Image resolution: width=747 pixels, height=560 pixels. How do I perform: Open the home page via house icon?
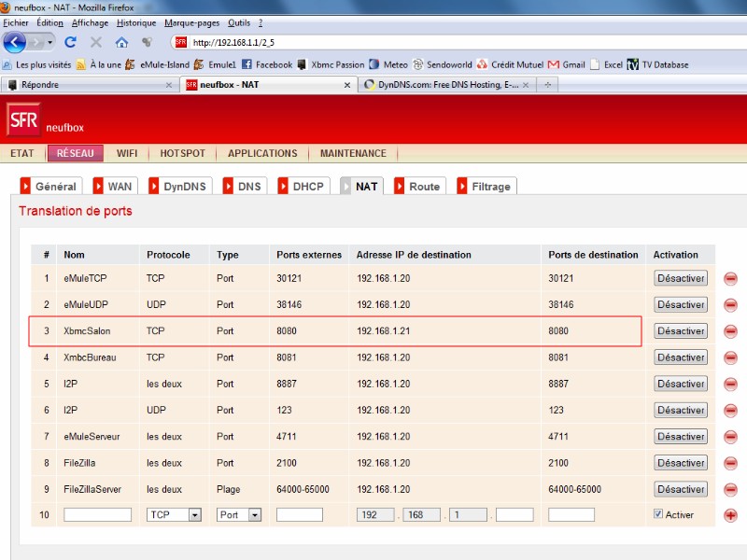pyautogui.click(x=121, y=42)
